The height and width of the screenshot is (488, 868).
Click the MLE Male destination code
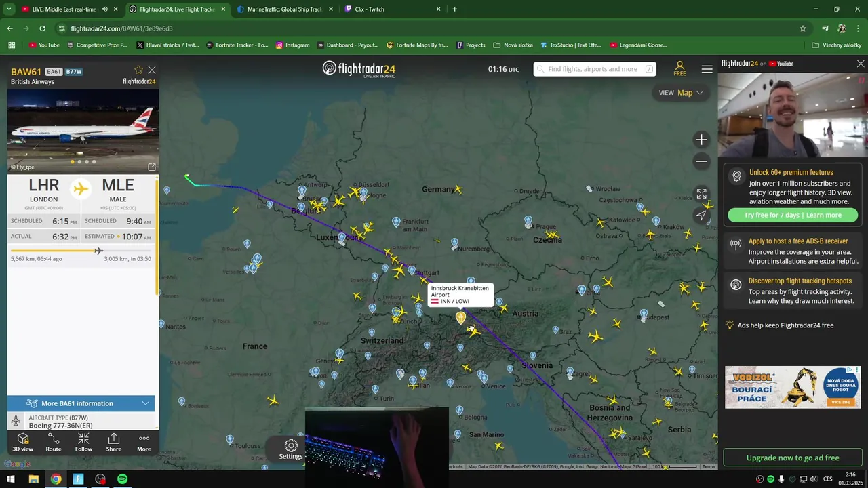click(118, 185)
